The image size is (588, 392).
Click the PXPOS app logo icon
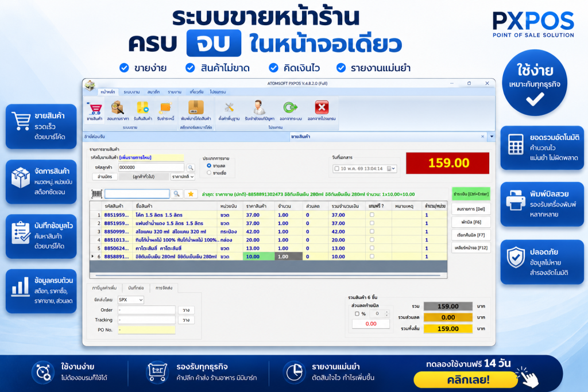click(x=90, y=86)
